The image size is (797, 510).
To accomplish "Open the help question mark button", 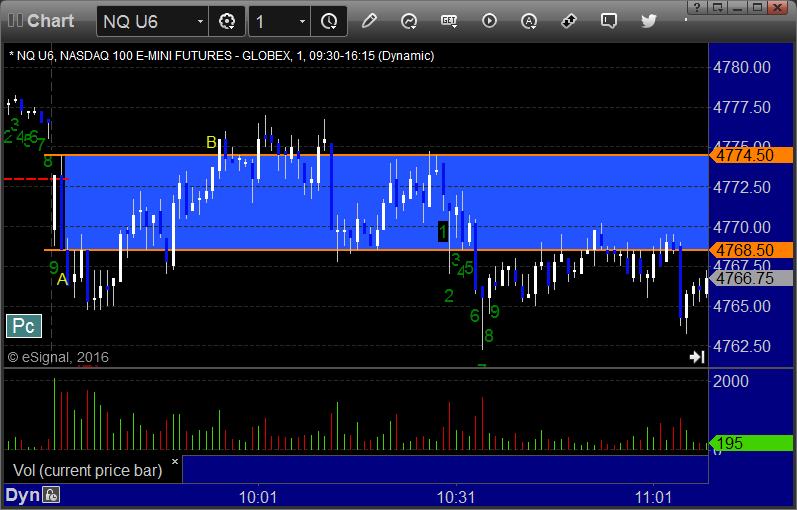I will pos(697,7).
